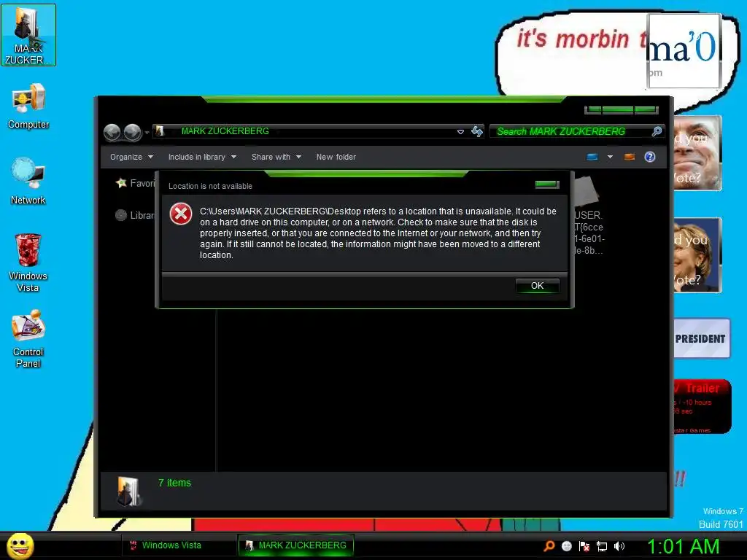Click the folder icon in details pane
747x560 pixels.
click(x=128, y=491)
